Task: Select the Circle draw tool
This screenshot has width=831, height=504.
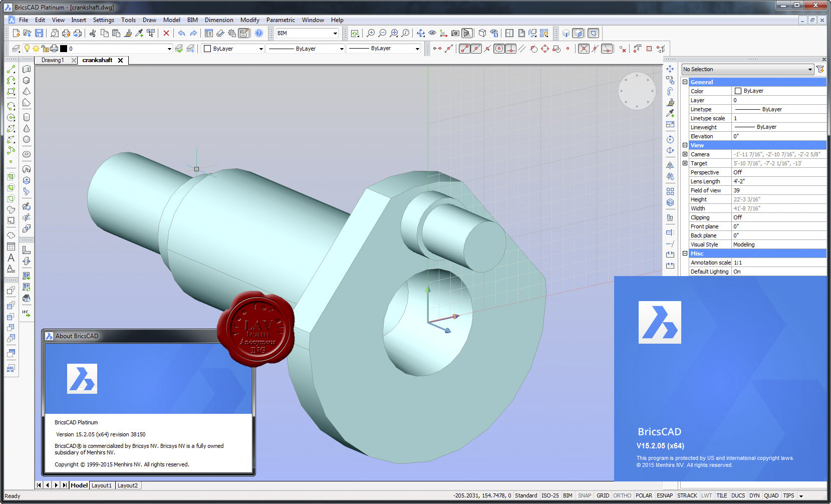Action: click(11, 118)
